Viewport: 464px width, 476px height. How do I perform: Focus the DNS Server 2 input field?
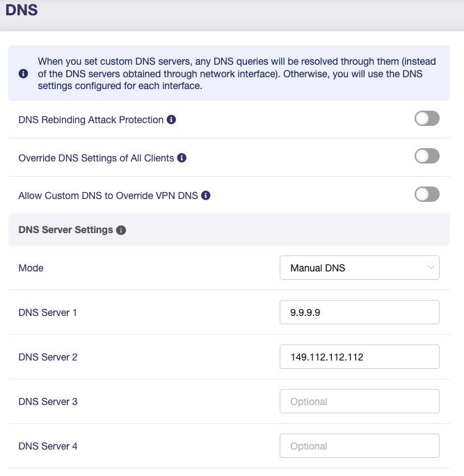coord(359,357)
